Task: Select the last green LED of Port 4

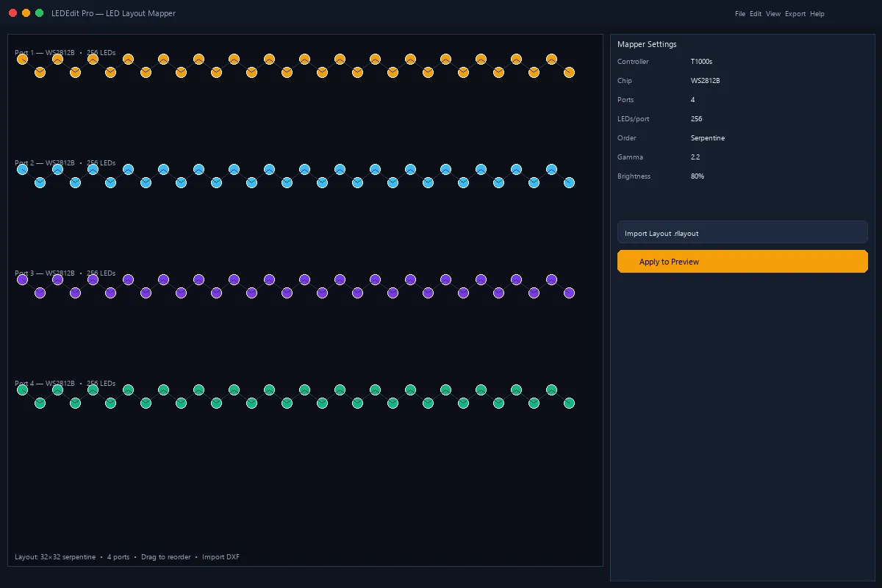Action: tap(569, 403)
